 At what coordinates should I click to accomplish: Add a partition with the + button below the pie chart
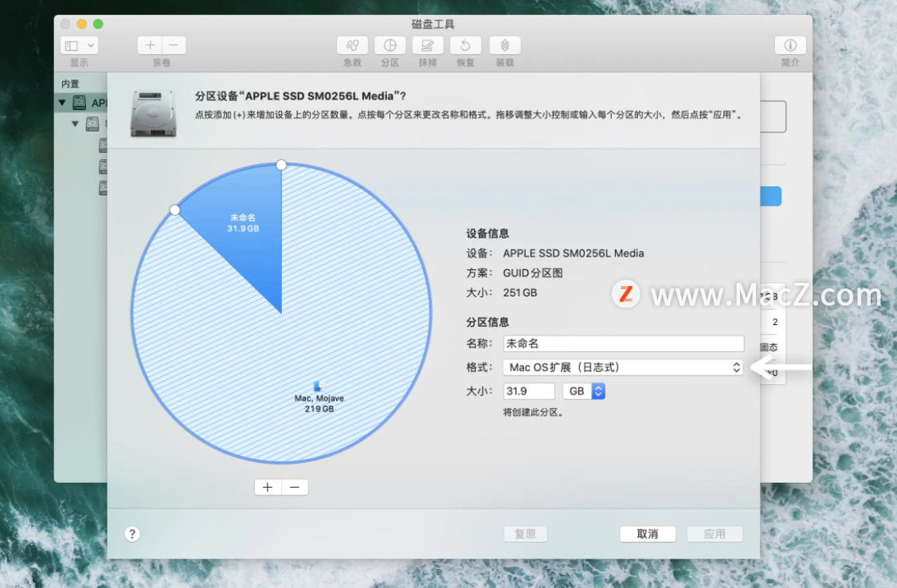(x=268, y=488)
